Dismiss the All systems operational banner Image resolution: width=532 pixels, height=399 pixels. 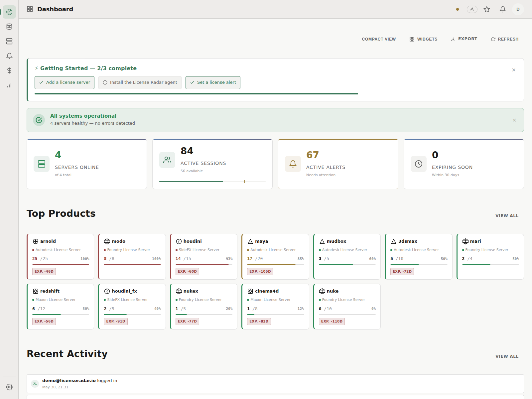click(x=514, y=120)
